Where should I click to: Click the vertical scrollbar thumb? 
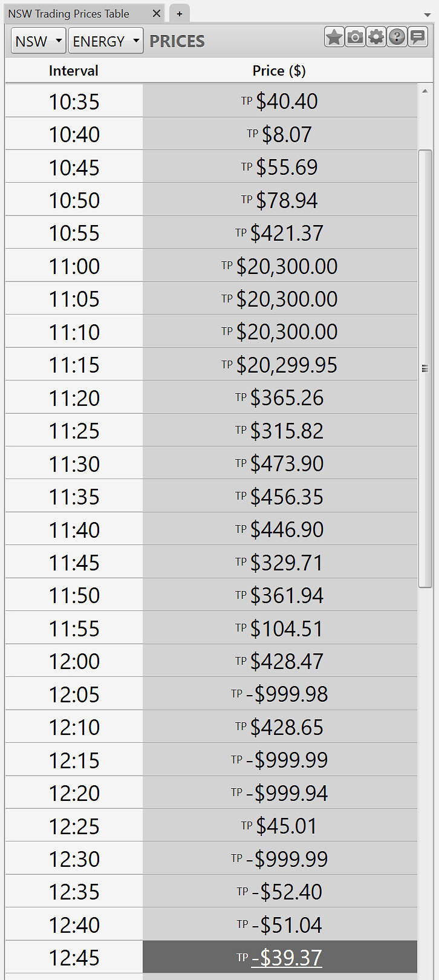pyautogui.click(x=425, y=368)
